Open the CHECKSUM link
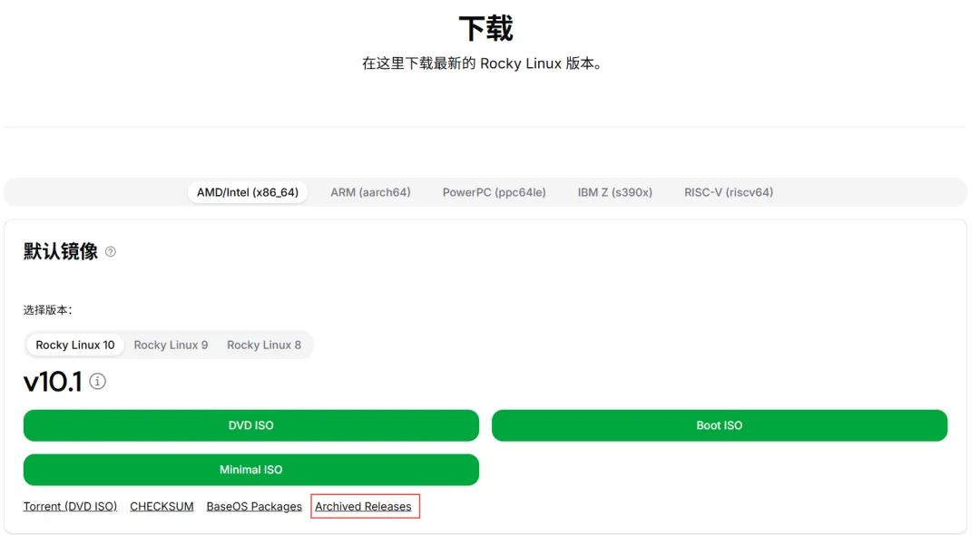This screenshot has height=535, width=980. pos(162,506)
